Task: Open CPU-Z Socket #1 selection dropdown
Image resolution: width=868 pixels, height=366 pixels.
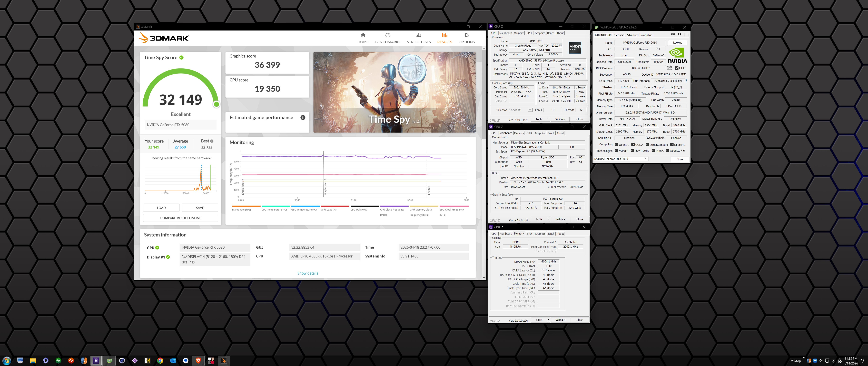Action: coord(520,110)
